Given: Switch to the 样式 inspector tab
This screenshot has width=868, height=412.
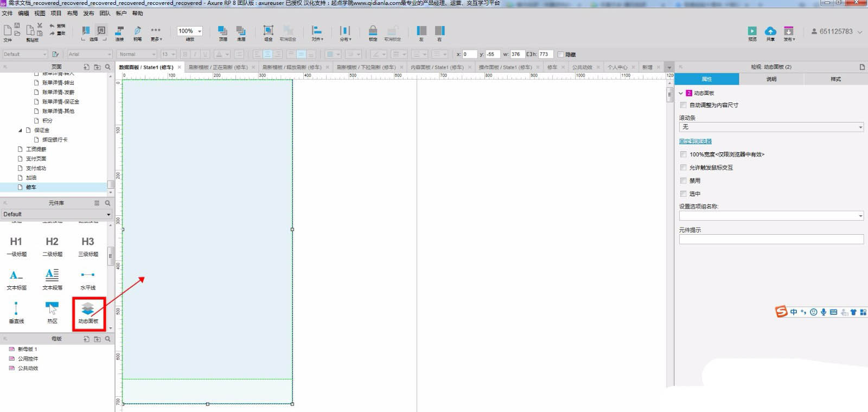Looking at the screenshot, I should [835, 79].
